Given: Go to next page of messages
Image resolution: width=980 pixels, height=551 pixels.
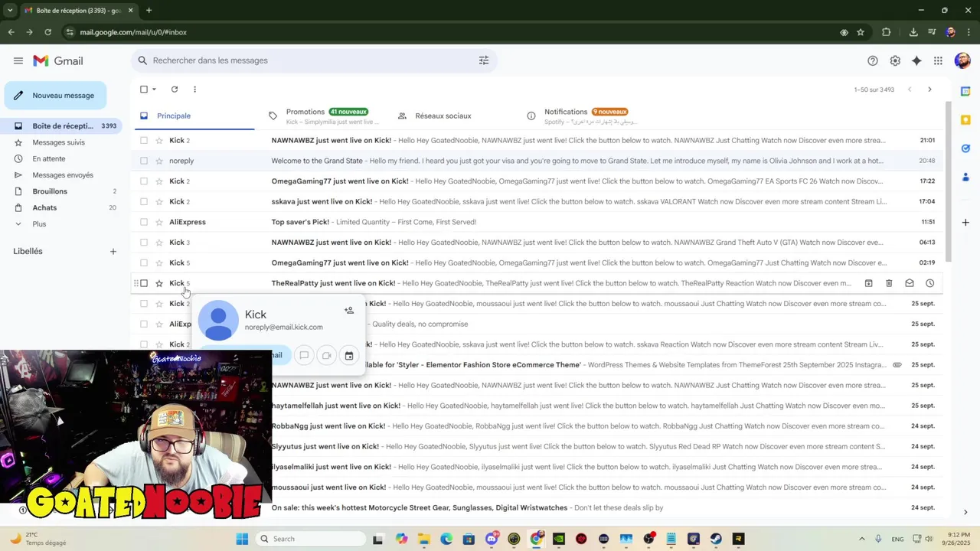Looking at the screenshot, I should [929, 90].
